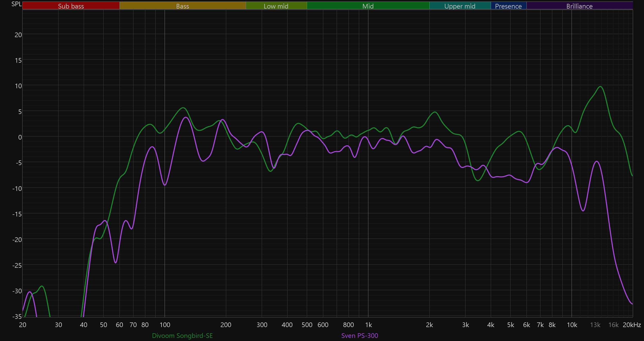This screenshot has width=644, height=341.
Task: Click the green curve's 13k treble peak
Action: pyautogui.click(x=600, y=87)
